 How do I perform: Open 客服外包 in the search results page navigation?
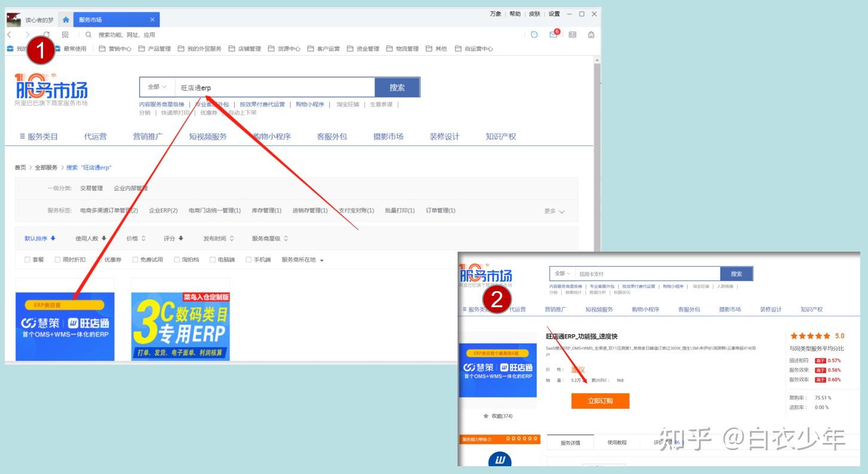(332, 136)
